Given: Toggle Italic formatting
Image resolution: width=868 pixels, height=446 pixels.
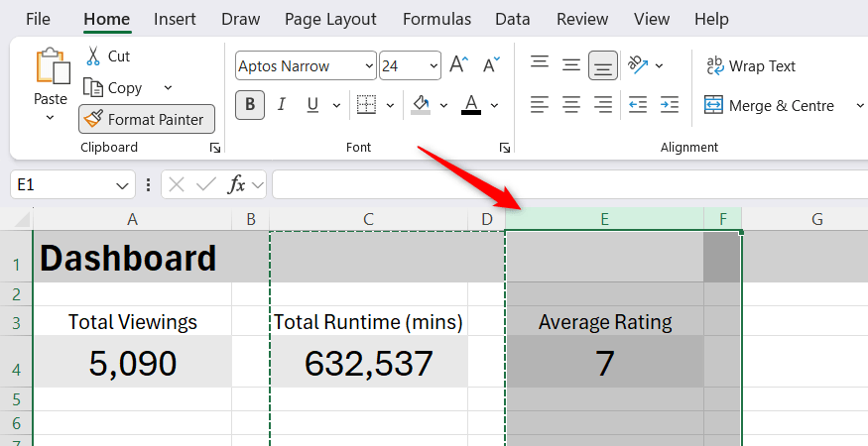Looking at the screenshot, I should coord(281,105).
